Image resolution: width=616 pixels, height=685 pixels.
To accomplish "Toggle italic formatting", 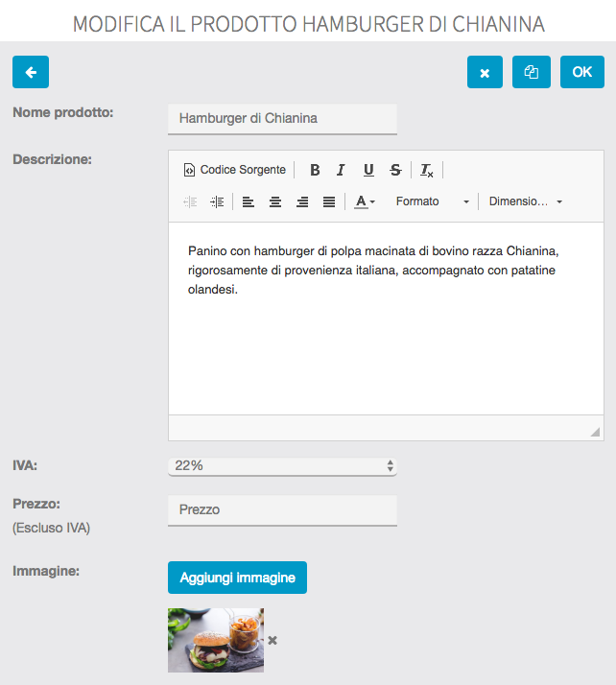I will coord(341,170).
